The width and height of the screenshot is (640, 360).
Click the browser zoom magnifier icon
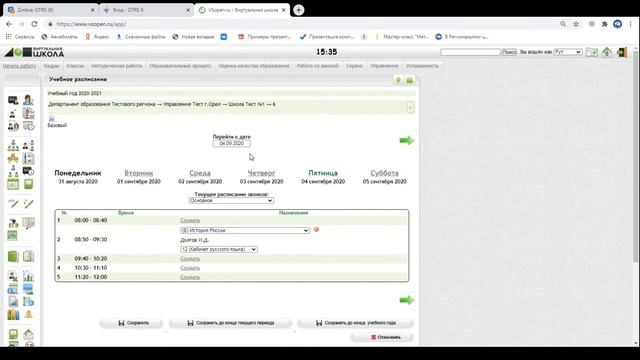click(x=563, y=24)
